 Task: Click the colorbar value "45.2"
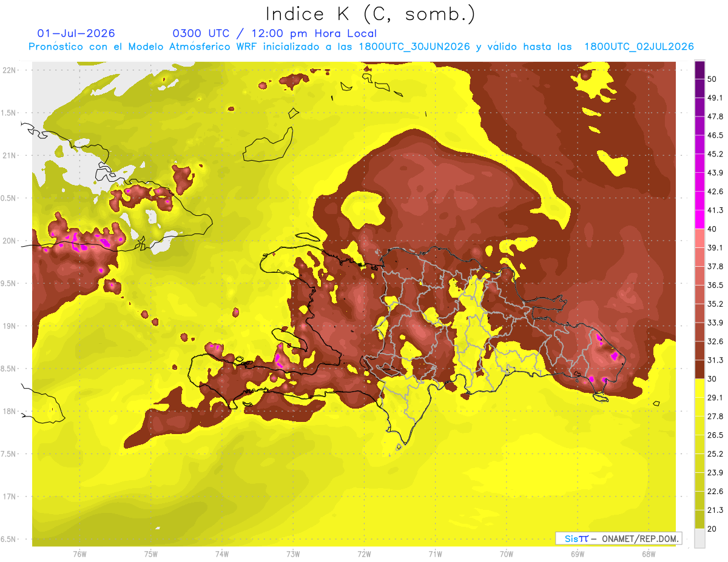[715, 154]
